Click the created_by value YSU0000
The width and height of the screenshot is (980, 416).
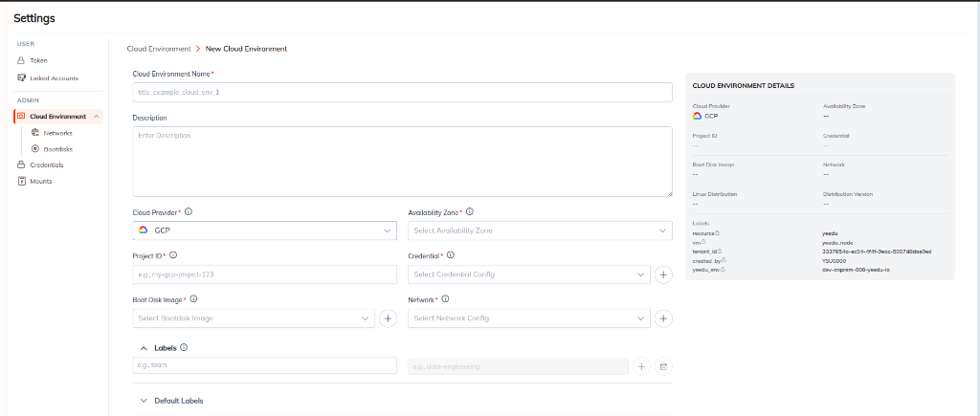point(835,260)
